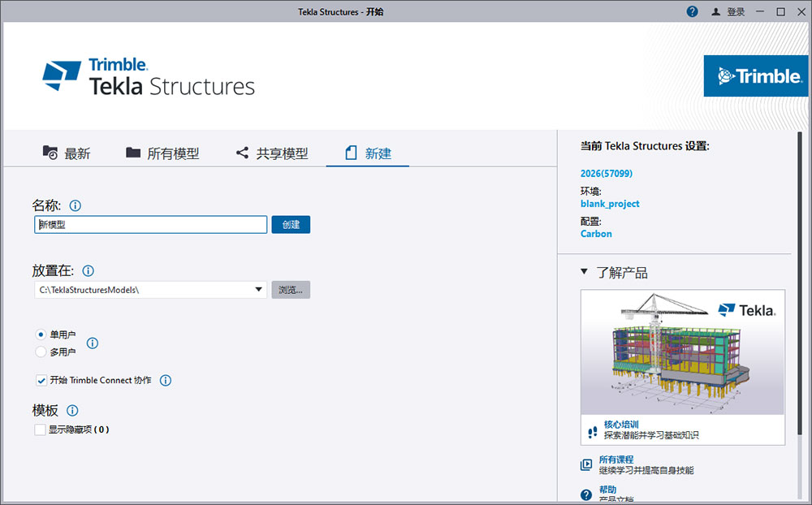The image size is (812, 505).
Task: Click the 帮助 question mark icon in sidebar
Action: (585, 490)
